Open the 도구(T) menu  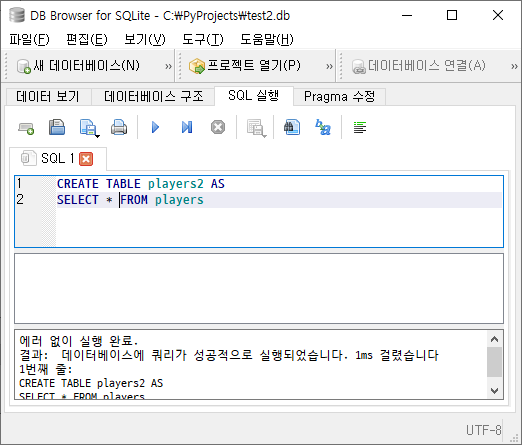[203, 40]
